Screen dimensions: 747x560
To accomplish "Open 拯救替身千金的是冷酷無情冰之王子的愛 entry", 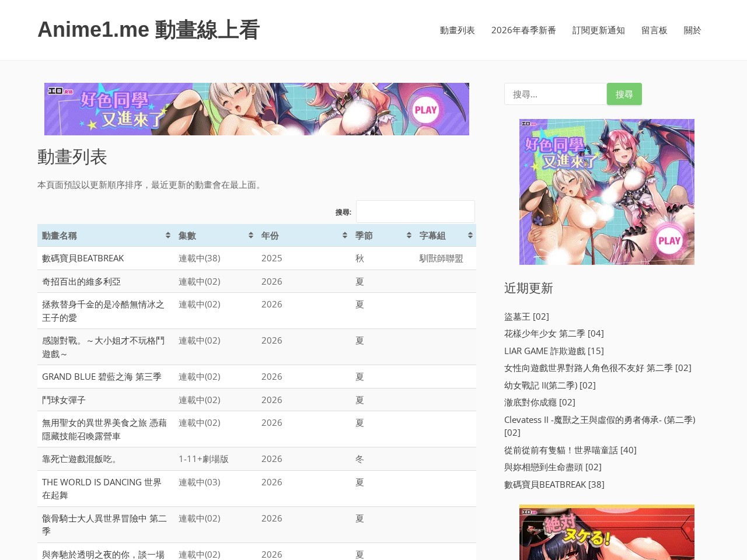I will point(103,311).
